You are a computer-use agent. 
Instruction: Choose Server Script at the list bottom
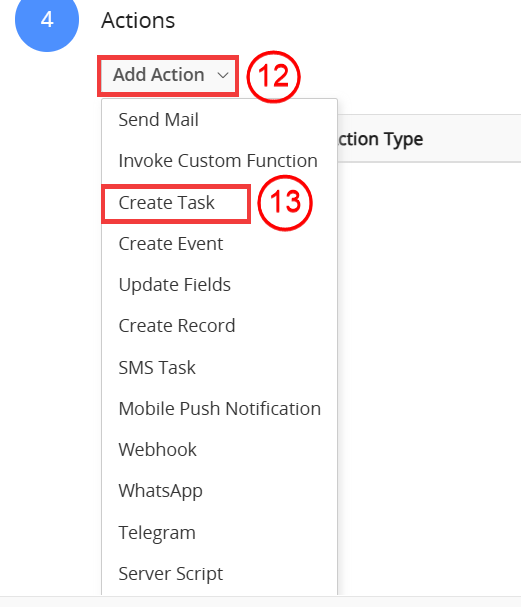(219, 574)
